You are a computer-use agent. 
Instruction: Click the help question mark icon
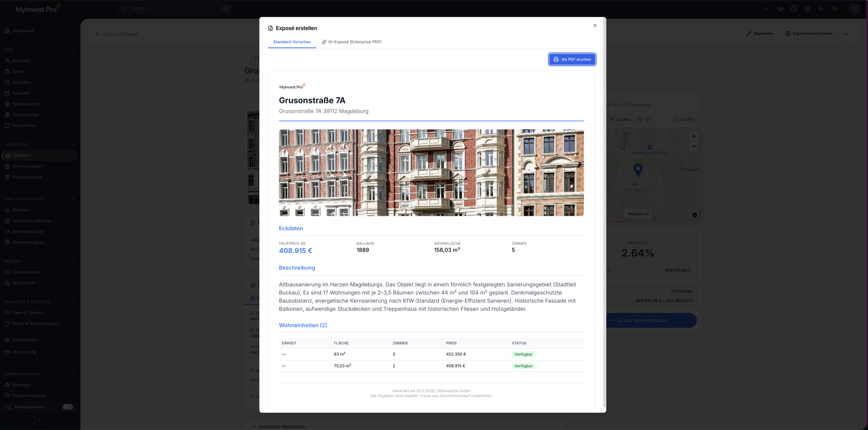(793, 9)
